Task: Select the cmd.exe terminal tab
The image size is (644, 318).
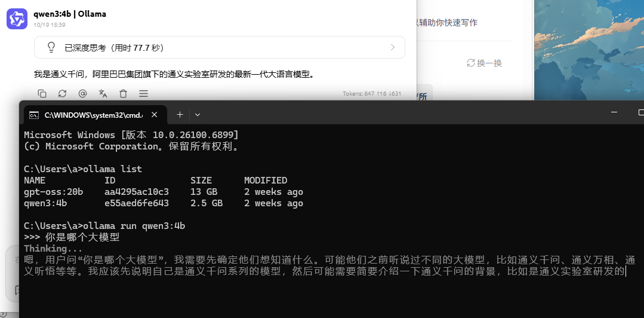Action: [95, 115]
